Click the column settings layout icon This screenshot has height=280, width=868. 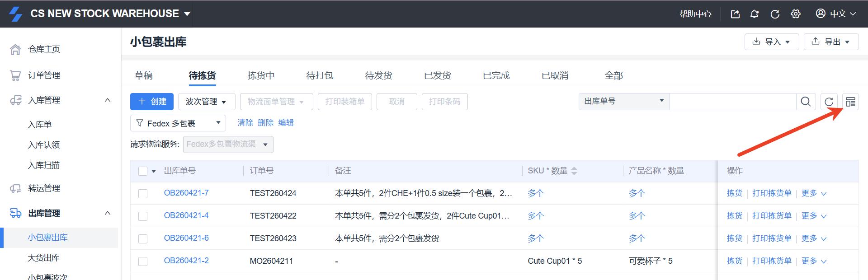click(850, 102)
